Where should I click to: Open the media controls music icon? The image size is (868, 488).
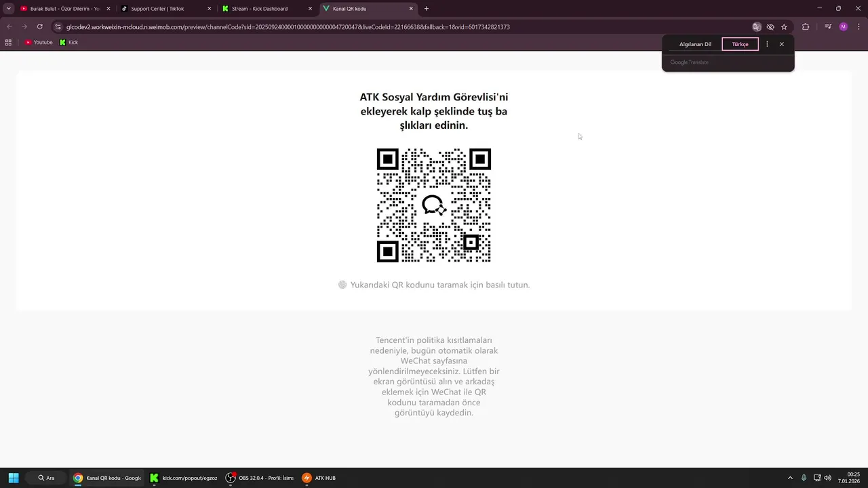828,27
